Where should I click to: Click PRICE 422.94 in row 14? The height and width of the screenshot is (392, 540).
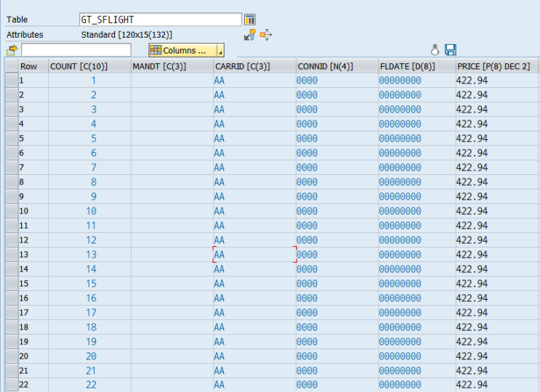[496, 269]
